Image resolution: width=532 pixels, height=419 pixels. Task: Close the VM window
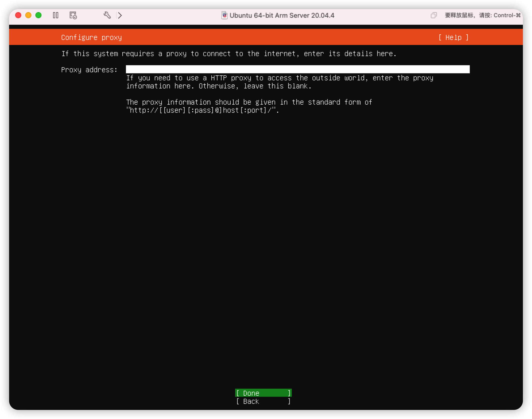[18, 15]
